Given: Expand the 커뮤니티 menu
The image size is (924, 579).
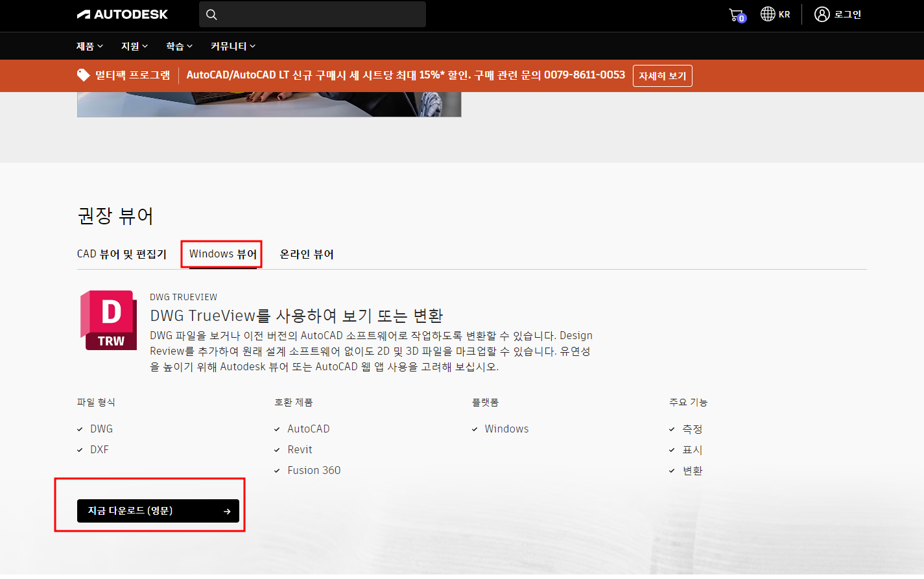Looking at the screenshot, I should tap(233, 46).
